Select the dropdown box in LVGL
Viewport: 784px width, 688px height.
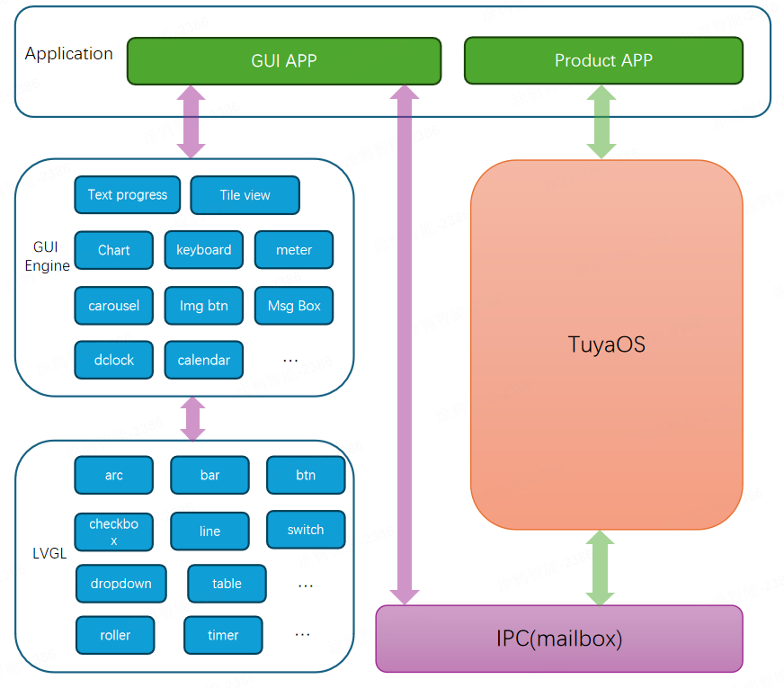coord(121,584)
